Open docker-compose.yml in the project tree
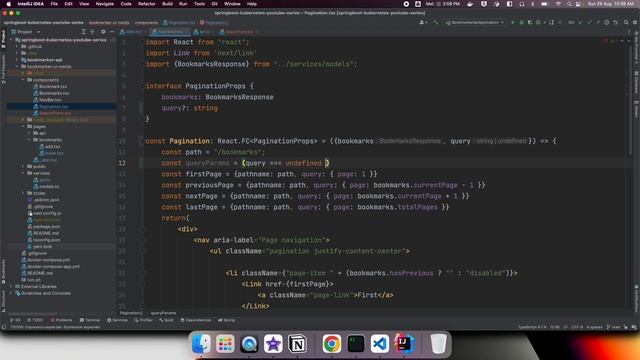The width and height of the screenshot is (640, 360). pyautogui.click(x=48, y=260)
